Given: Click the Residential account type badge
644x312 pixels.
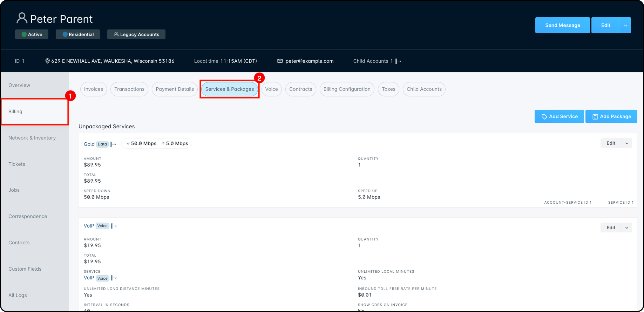Looking at the screenshot, I should pyautogui.click(x=78, y=34).
